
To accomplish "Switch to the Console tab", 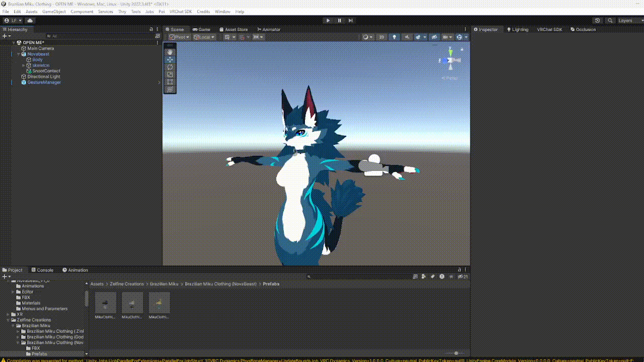I will (42, 270).
